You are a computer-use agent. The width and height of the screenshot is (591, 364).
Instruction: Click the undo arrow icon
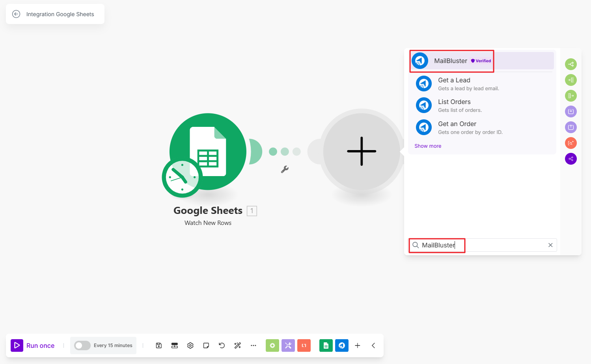point(222,345)
